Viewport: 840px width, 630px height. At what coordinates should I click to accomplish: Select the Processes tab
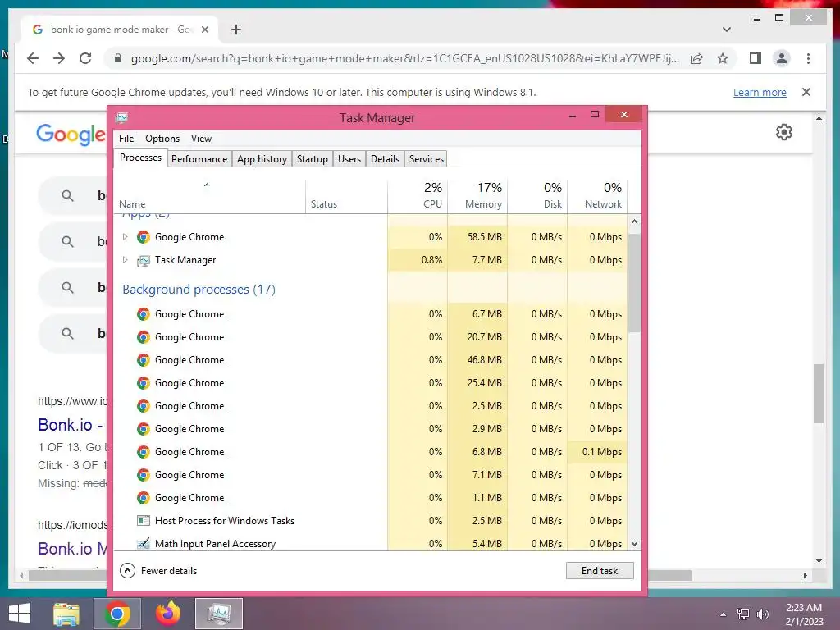point(140,157)
